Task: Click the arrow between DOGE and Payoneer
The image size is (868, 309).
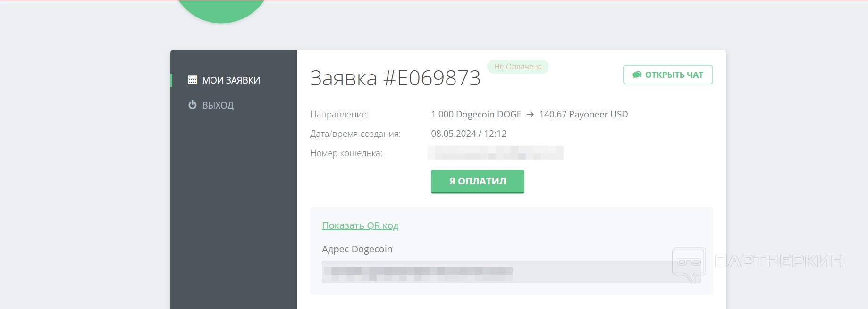Action: click(x=530, y=115)
